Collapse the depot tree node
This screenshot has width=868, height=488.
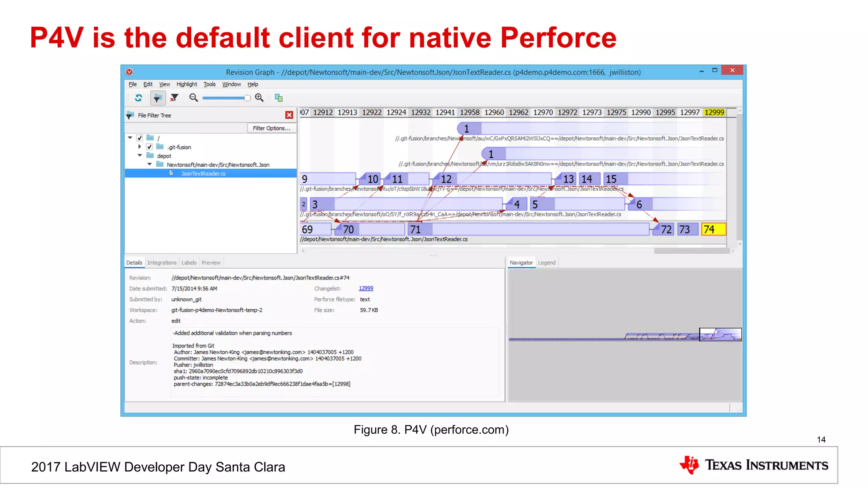(140, 155)
